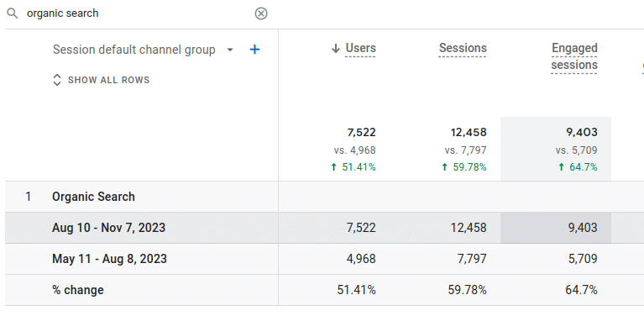The height and width of the screenshot is (316, 644).
Task: Click the green 64.7% change indicator
Action: (578, 167)
